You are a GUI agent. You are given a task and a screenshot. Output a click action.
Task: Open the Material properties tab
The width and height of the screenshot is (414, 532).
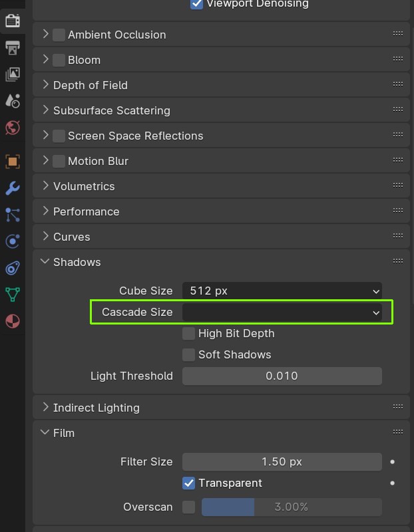(13, 321)
